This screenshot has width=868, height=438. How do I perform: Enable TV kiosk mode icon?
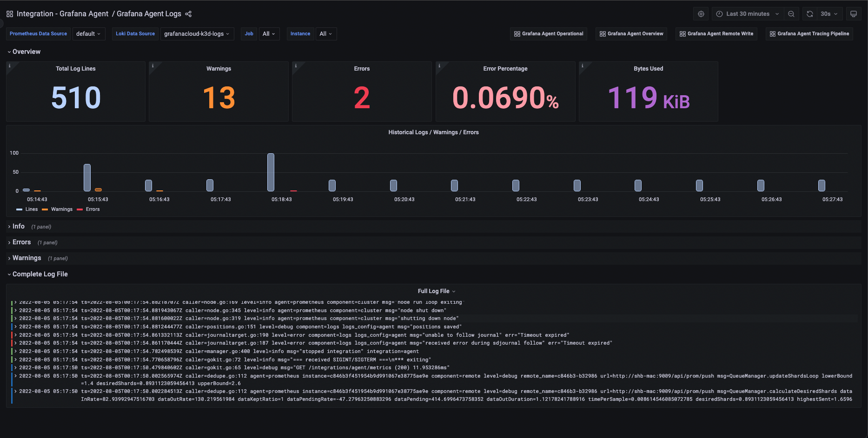(854, 14)
